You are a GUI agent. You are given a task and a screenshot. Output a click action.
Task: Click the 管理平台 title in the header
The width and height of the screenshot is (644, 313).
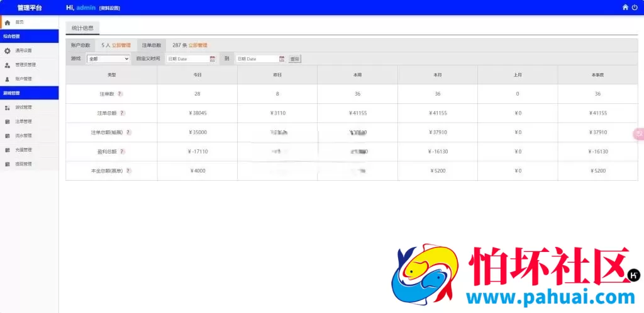(x=29, y=8)
